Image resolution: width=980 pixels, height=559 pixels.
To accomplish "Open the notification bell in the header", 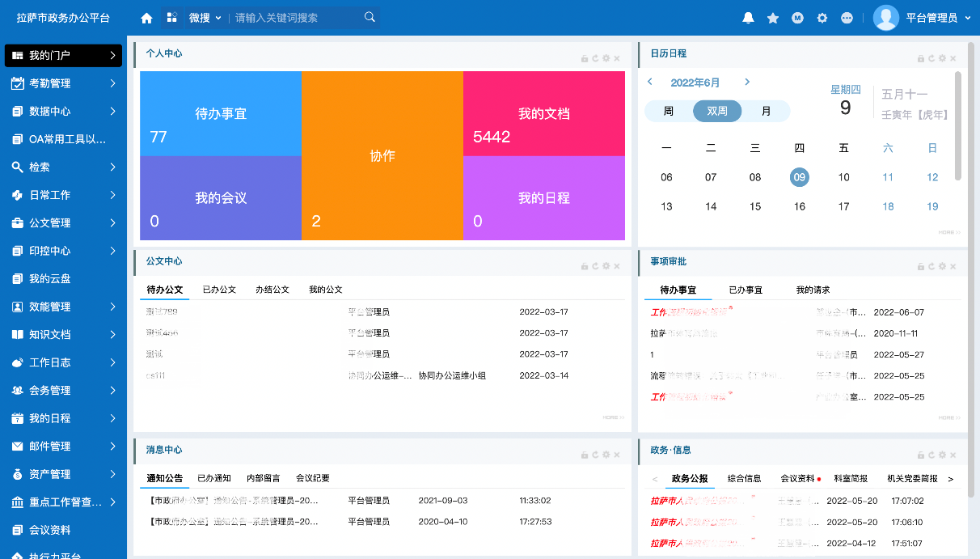I will coord(748,18).
